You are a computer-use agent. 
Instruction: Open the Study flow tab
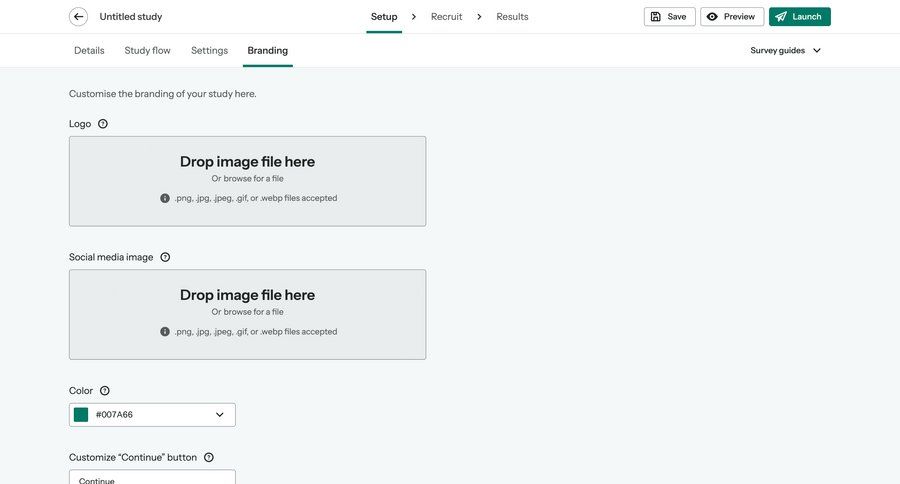[x=147, y=50]
